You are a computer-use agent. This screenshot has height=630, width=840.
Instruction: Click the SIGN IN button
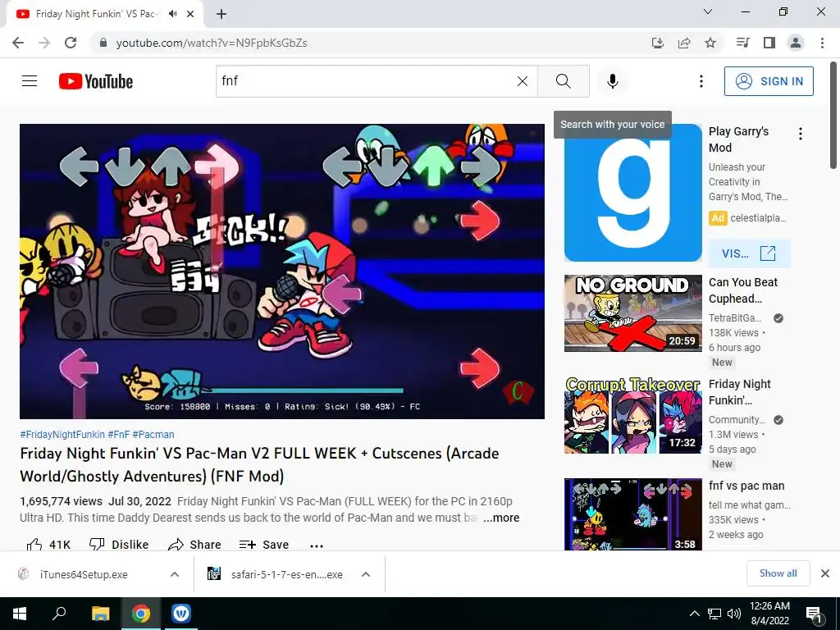tap(769, 81)
